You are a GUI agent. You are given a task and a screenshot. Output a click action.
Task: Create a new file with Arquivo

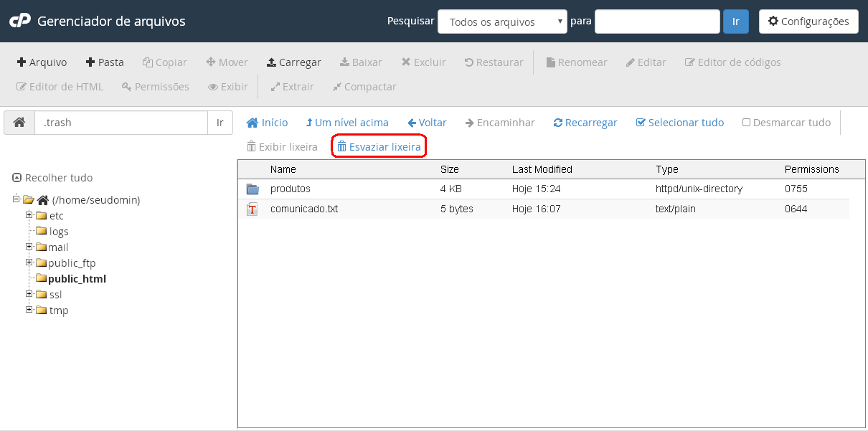[42, 62]
